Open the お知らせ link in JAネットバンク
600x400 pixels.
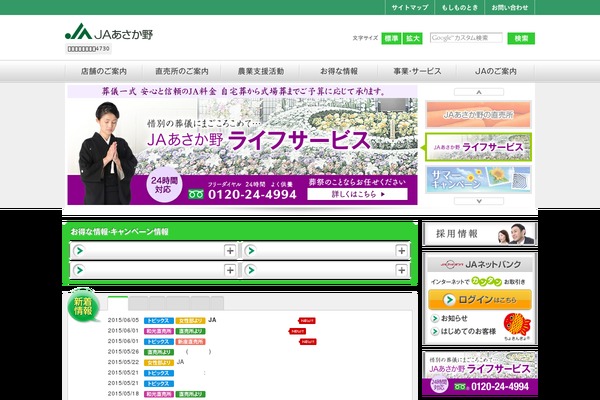click(x=454, y=318)
